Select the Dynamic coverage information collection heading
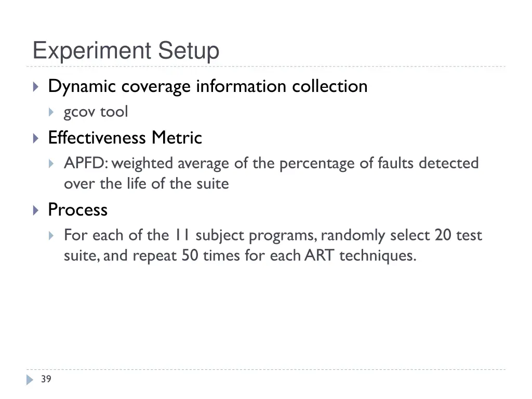Viewport: 532px width, 399px height. pos(208,86)
